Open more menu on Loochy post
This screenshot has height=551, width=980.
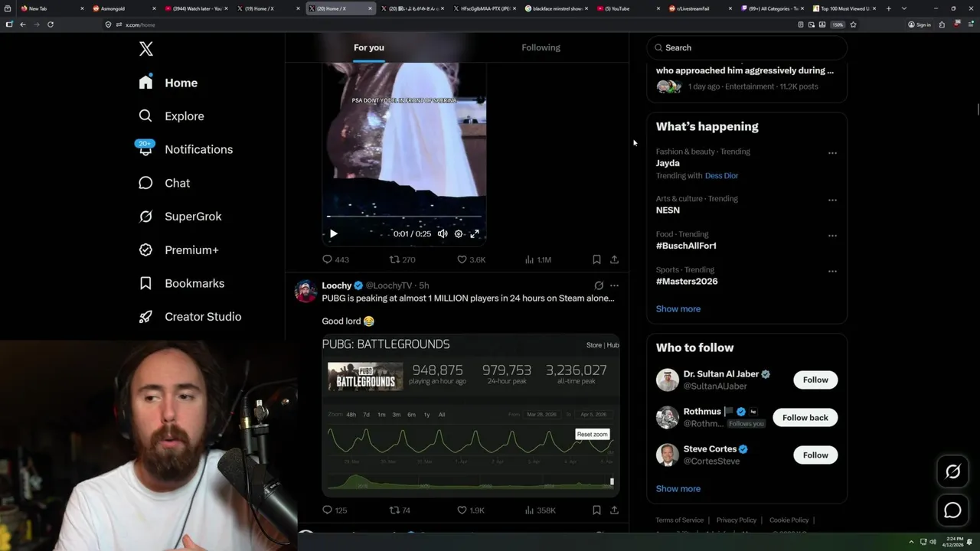click(614, 285)
